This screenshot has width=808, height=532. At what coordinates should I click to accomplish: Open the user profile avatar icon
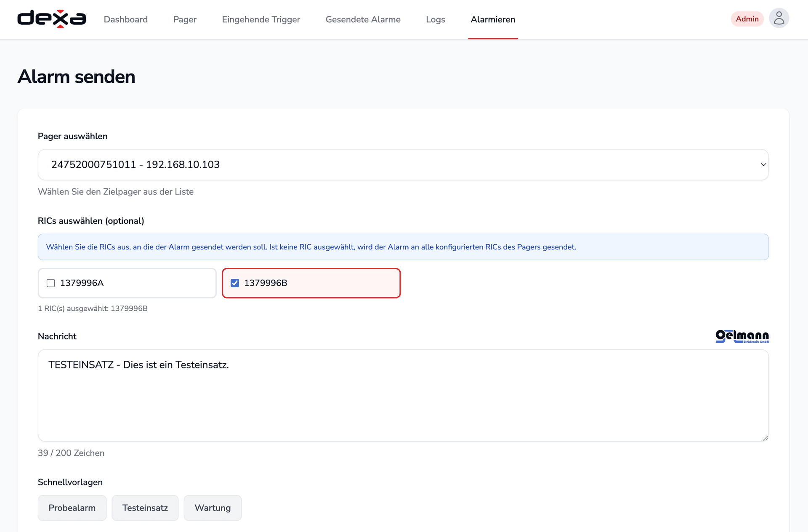pyautogui.click(x=779, y=19)
